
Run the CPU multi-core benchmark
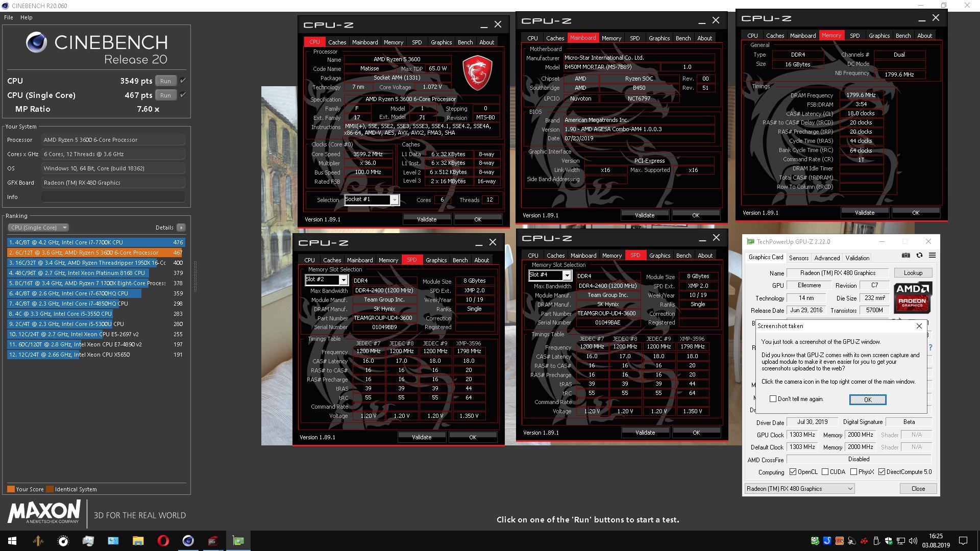coord(165,81)
